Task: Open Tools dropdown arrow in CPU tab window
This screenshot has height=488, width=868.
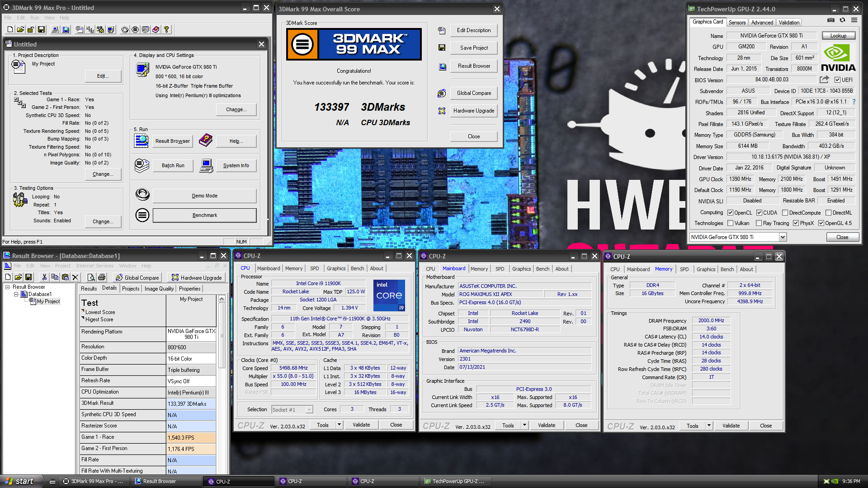Action: coord(339,425)
